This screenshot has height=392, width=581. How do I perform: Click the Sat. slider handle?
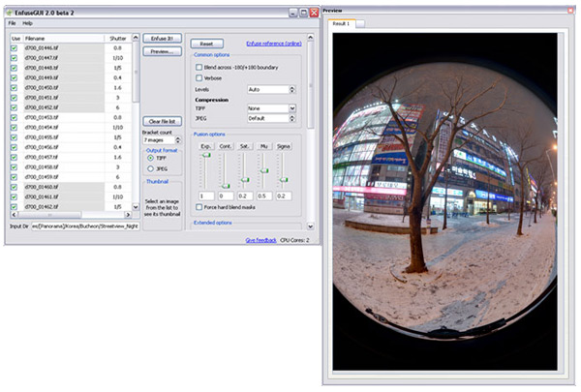245,180
